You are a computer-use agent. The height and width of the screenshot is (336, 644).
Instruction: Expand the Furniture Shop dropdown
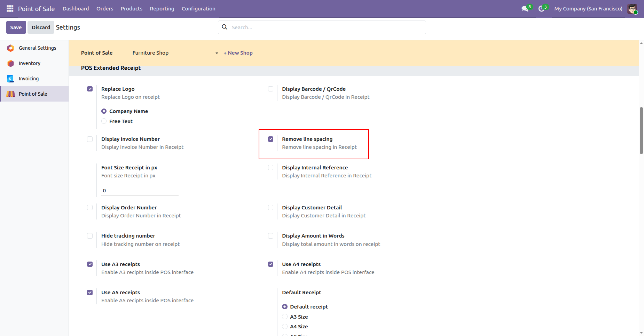coord(175,53)
